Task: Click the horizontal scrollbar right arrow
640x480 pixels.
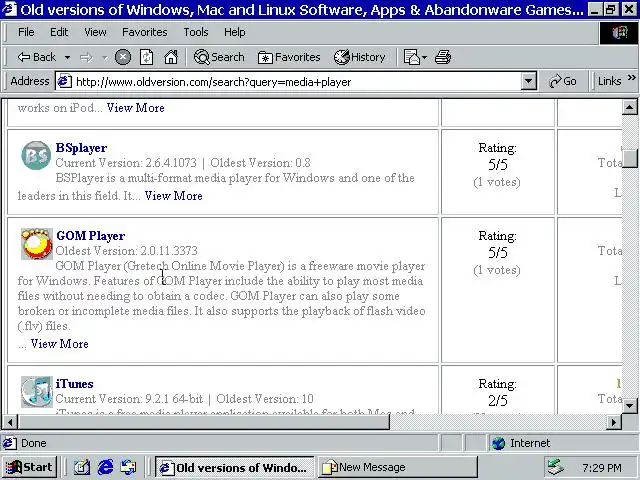Action: [614, 422]
